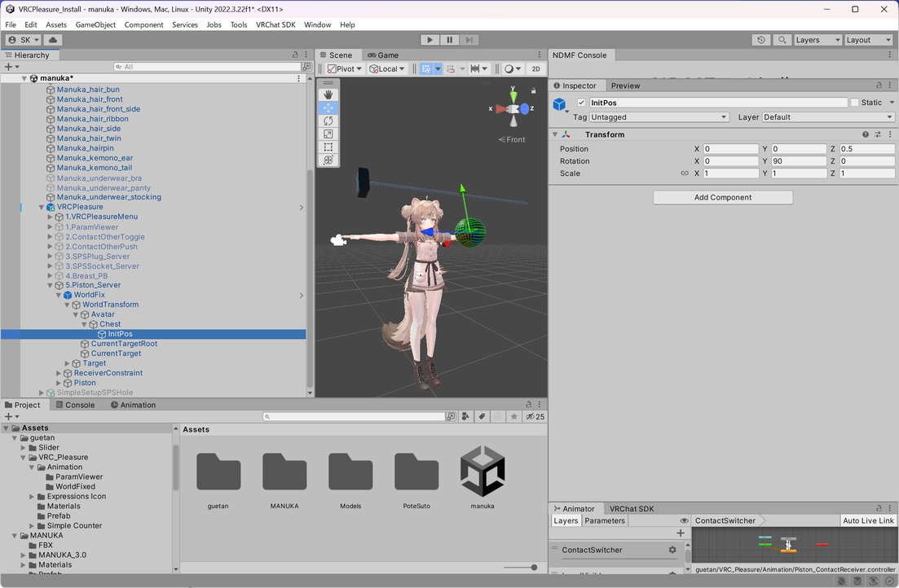Toggle Auto Live Link
Screen dimensions: 899x588
868,520
